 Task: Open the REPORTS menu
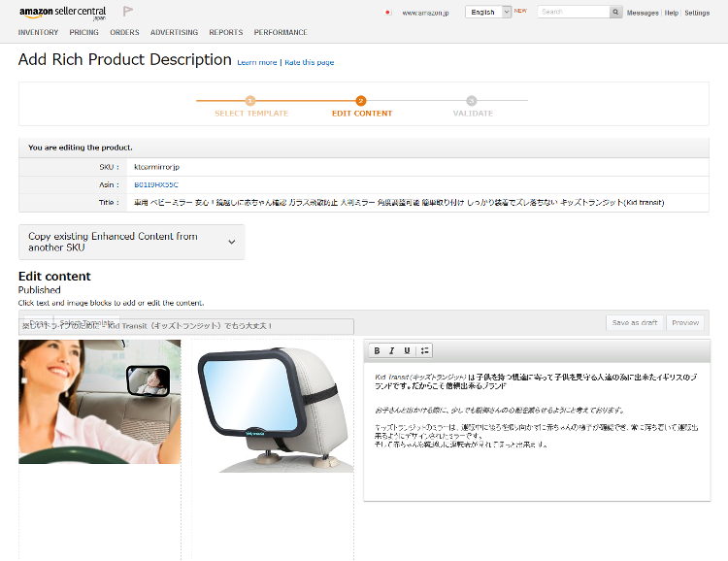[x=225, y=32]
